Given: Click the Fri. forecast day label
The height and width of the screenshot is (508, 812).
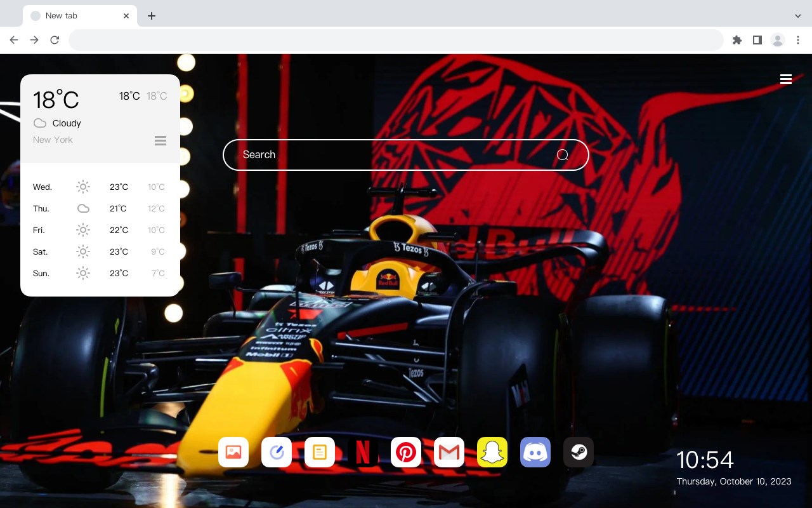Looking at the screenshot, I should tap(39, 230).
